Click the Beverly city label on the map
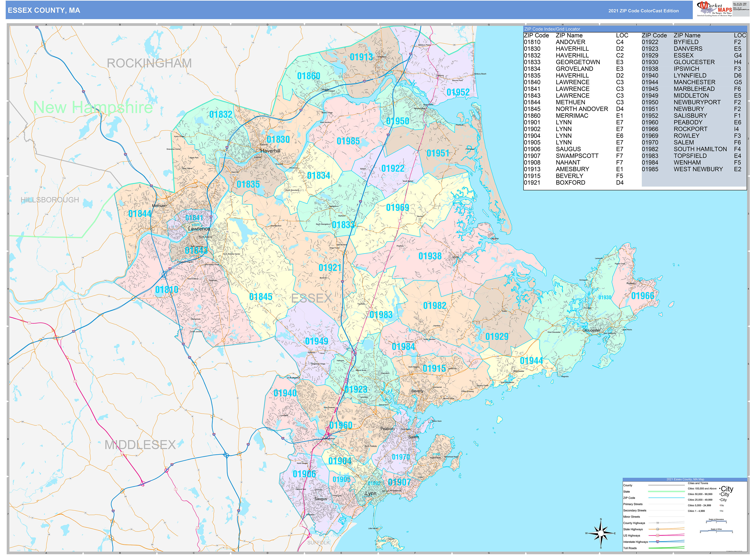This screenshot has height=555, width=756. coord(418,391)
